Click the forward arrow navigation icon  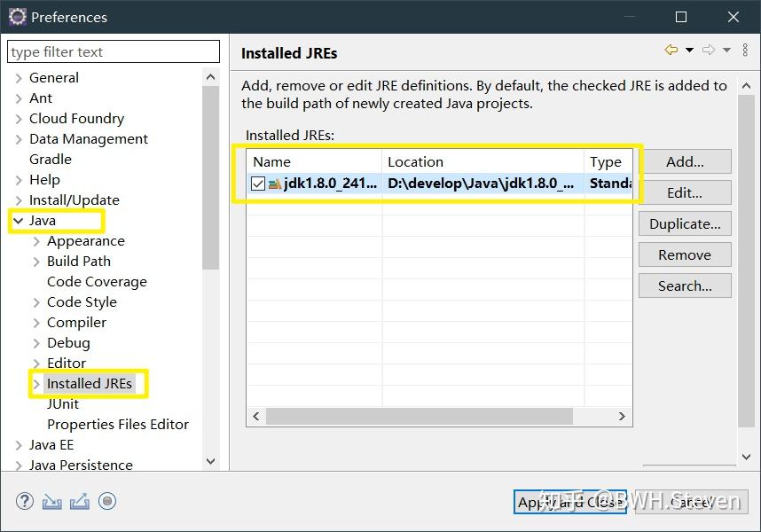click(709, 49)
